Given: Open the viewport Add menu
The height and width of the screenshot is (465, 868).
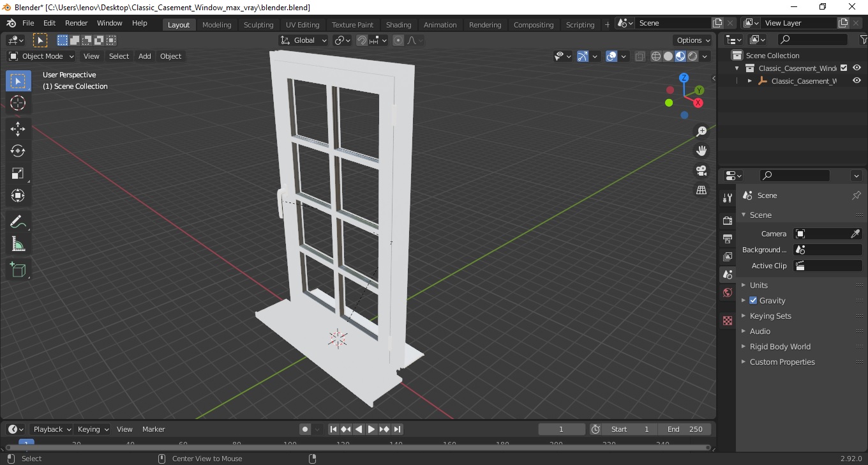Looking at the screenshot, I should click(145, 56).
